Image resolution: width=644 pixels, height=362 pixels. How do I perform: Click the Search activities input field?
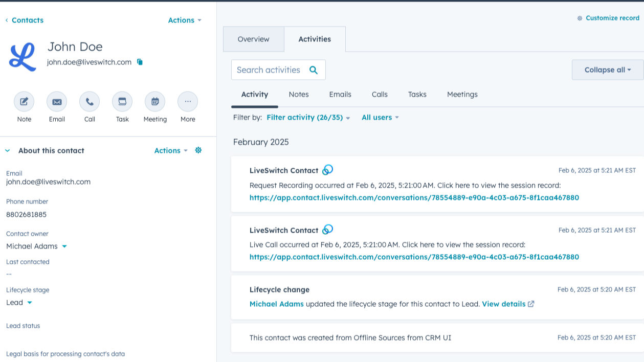click(x=269, y=70)
